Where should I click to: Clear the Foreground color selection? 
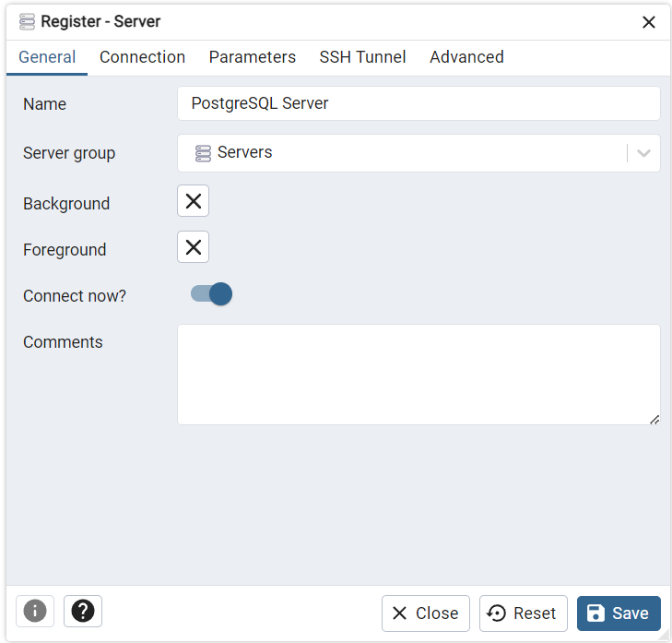pos(194,247)
